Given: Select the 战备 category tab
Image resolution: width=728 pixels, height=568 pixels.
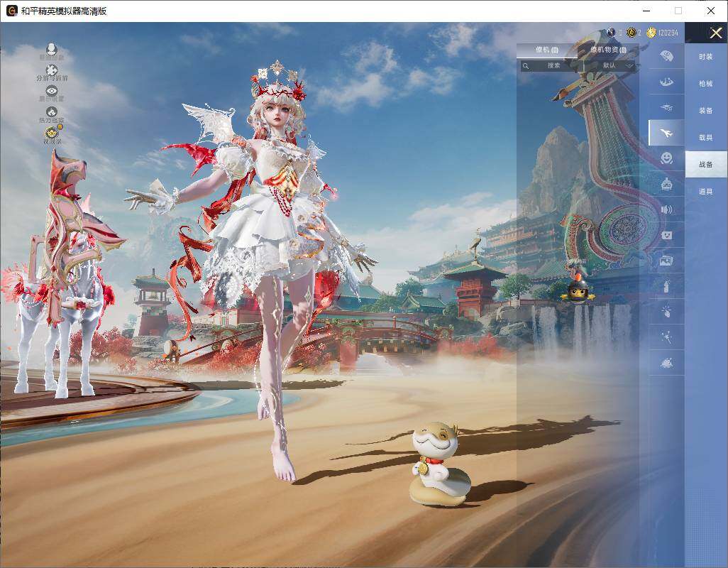Looking at the screenshot, I should pyautogui.click(x=706, y=165).
